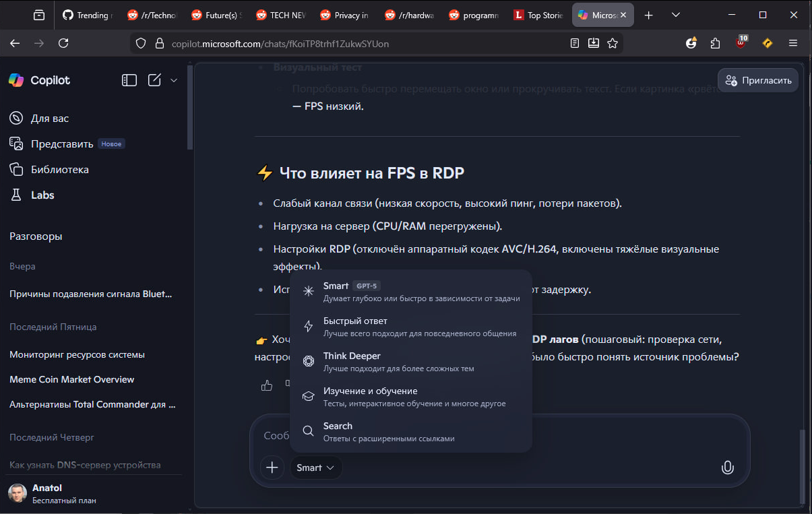Reload the page with refresh icon
Screen dimensions: 812x514
(63, 43)
